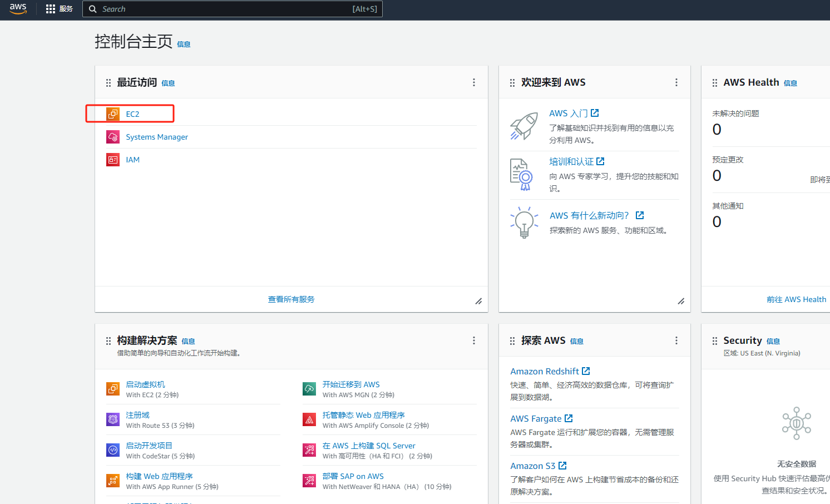This screenshot has width=830, height=504.
Task: Open the 开始迁移到 AWS link
Action: (x=351, y=384)
